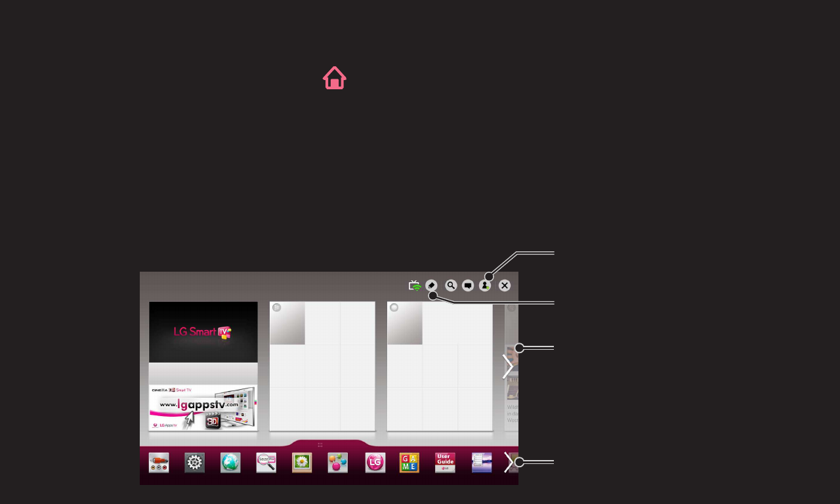840x504 pixels.
Task: Activate the user sign-in icon
Action: [x=484, y=285]
